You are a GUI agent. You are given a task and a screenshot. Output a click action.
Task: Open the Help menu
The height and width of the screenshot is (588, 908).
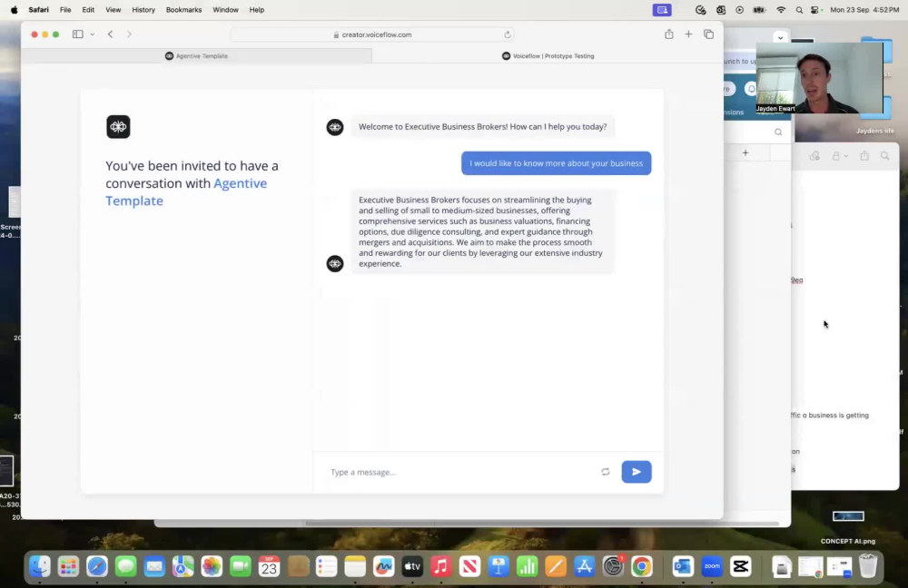(x=257, y=10)
